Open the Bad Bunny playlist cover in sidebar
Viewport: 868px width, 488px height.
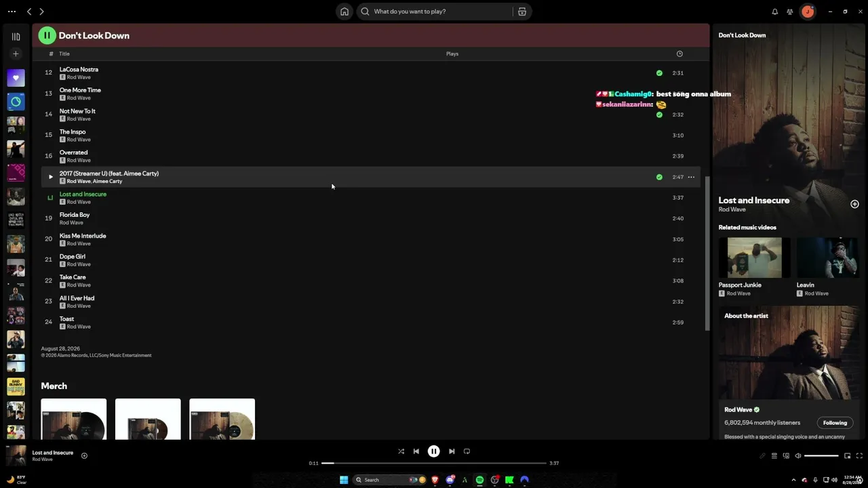[x=16, y=386]
